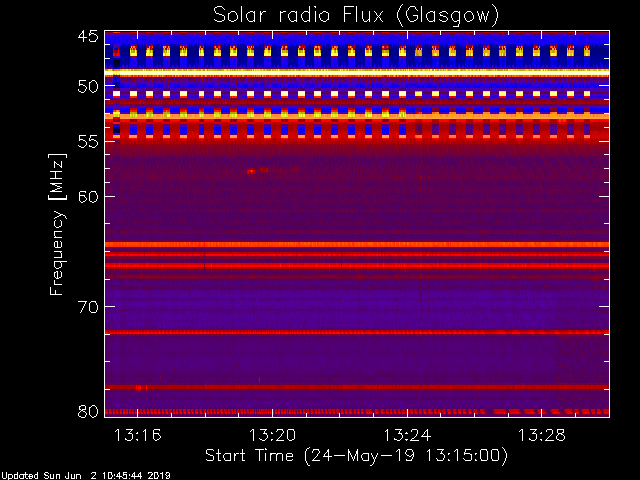Click the 'Updated Sun Jun 2' timestamp text
Viewport: 640px width, 480px height.
[x=86, y=474]
